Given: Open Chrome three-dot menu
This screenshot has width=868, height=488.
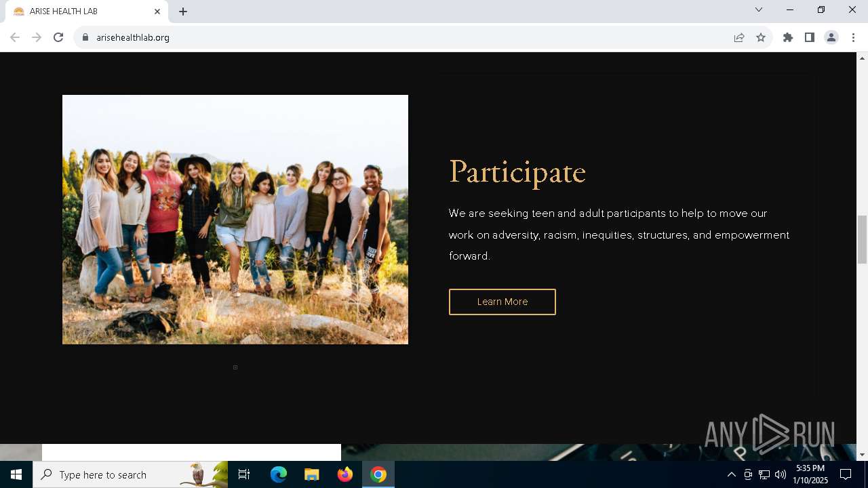Looking at the screenshot, I should pyautogui.click(x=853, y=37).
